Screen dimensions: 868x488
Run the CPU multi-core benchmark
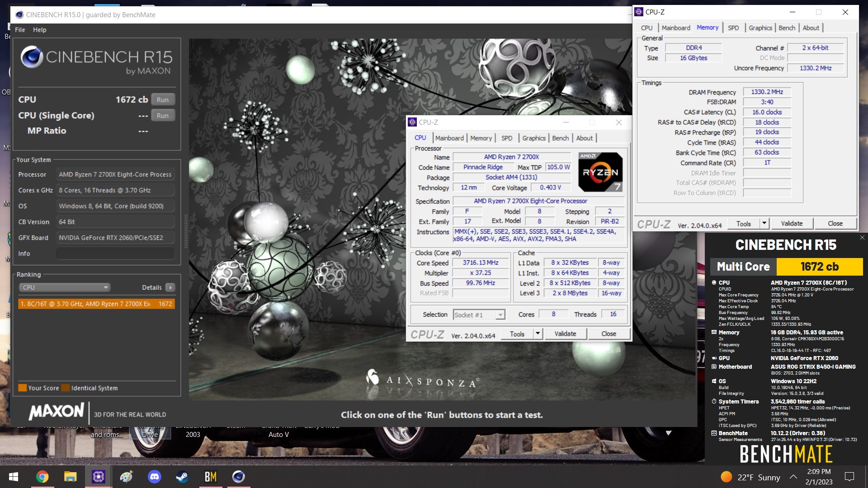pyautogui.click(x=163, y=100)
